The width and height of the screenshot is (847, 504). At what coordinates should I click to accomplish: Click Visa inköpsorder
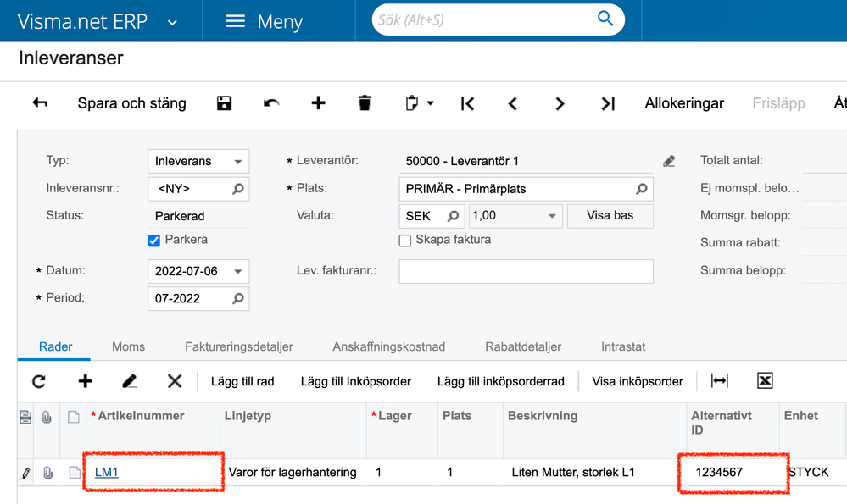click(638, 381)
